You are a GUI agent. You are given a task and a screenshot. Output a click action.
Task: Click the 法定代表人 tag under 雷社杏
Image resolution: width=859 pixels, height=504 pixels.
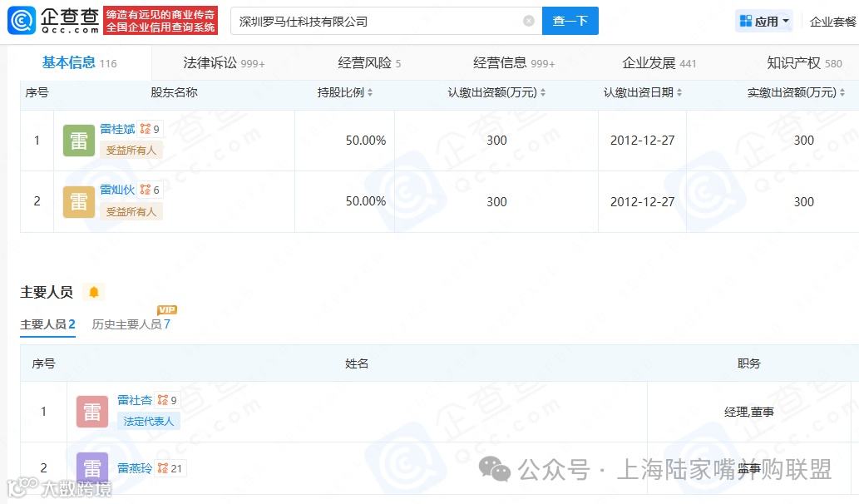coord(148,421)
